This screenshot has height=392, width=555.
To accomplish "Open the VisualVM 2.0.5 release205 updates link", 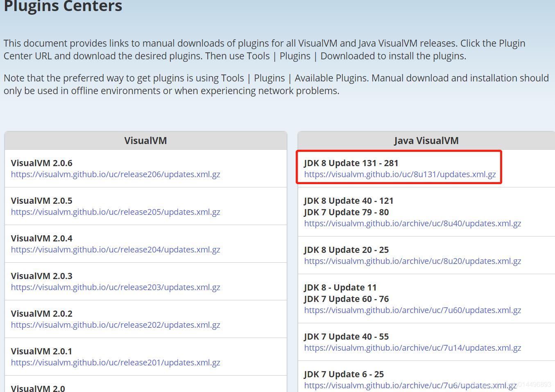I will tap(116, 212).
